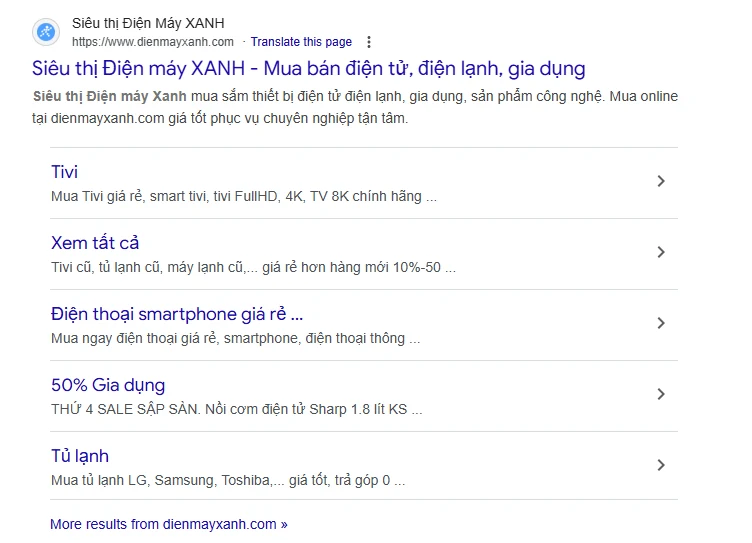Open Điện thoại smartphone giá rẻ sitelink
This screenshot has width=752, height=543.
pyautogui.click(x=177, y=314)
